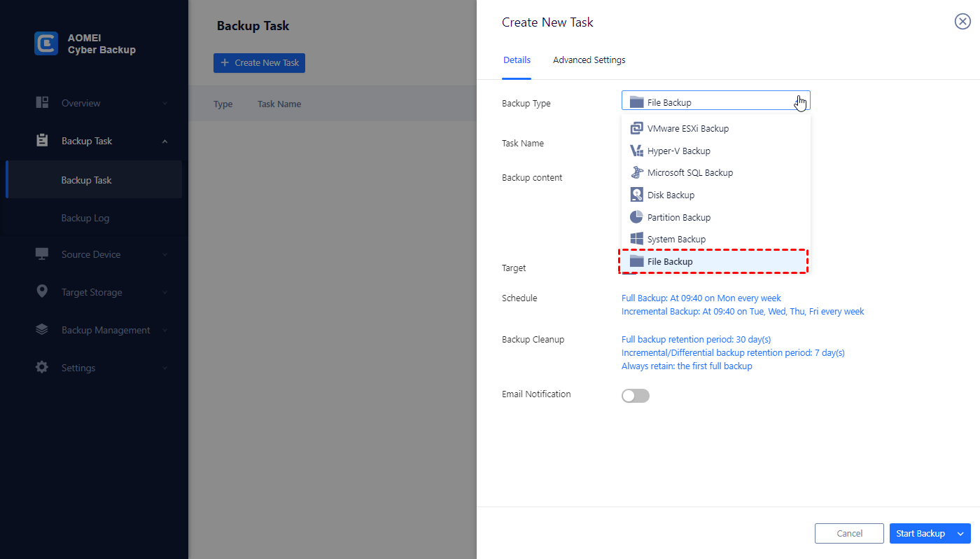Click the VMware ESXi Backup icon
The image size is (980, 559).
coord(636,128)
